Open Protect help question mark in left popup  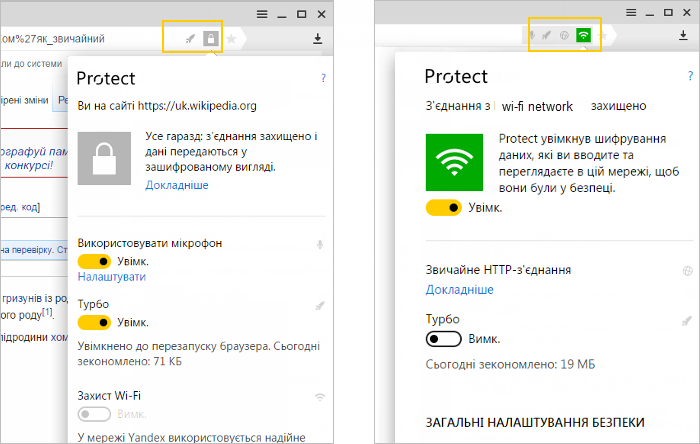tap(324, 78)
